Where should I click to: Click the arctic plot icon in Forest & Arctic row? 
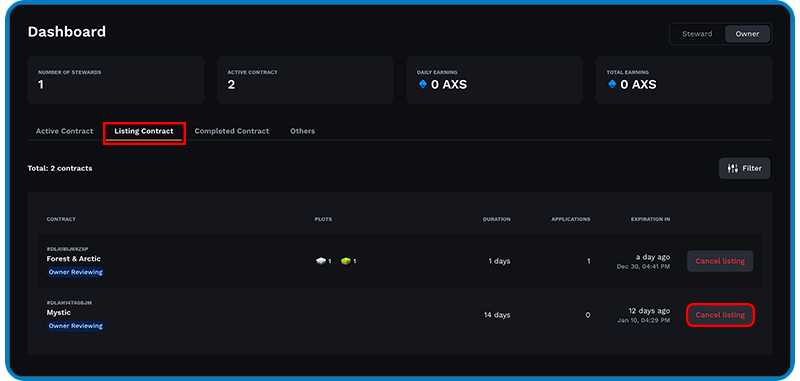click(321, 261)
